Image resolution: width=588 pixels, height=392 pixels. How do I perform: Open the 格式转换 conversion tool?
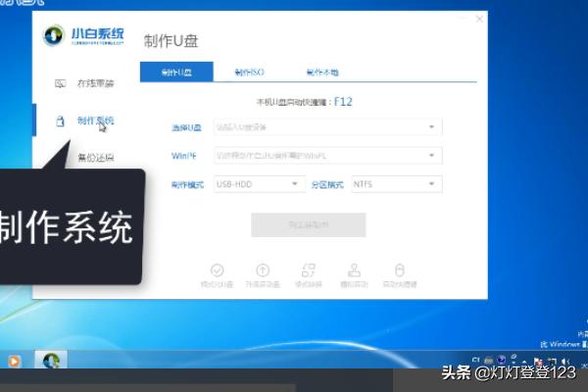(x=309, y=275)
